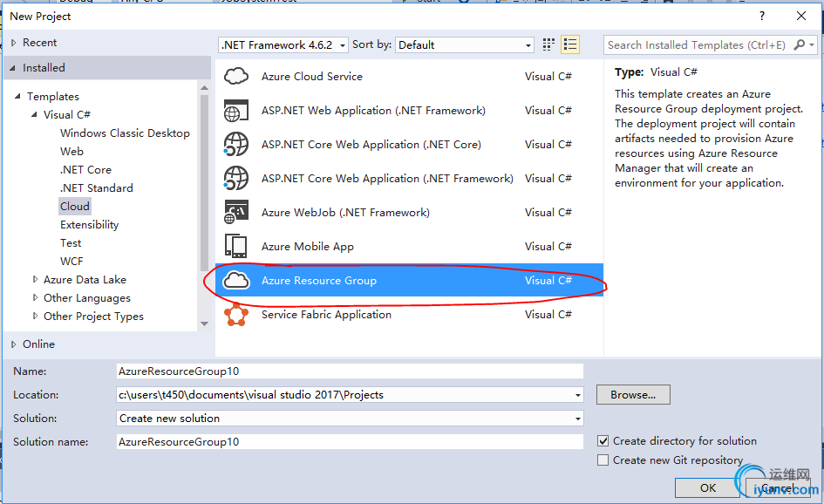Click the template tree scrollbar thumb
The image size is (824, 504).
(x=204, y=182)
